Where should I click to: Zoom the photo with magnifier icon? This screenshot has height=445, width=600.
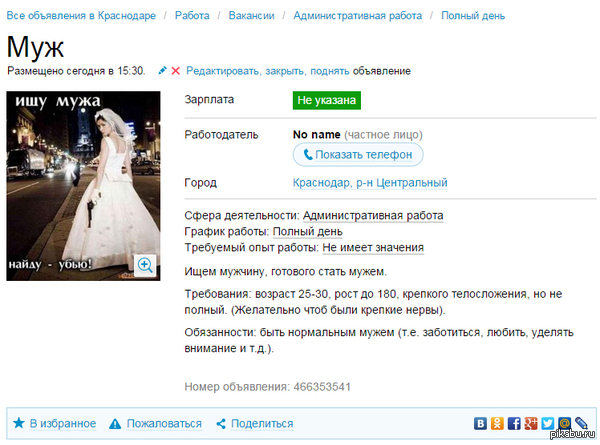(x=145, y=265)
